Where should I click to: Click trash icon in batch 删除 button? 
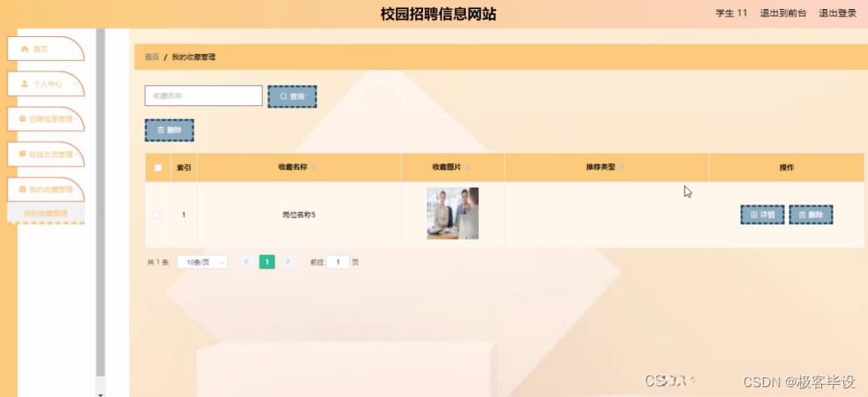tap(160, 130)
